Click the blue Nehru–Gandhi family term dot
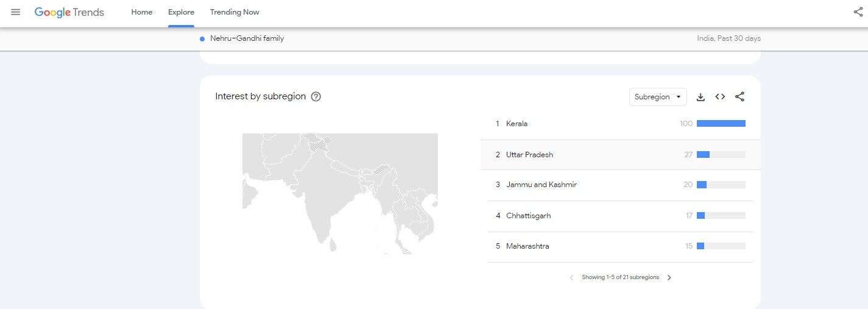Image resolution: width=868 pixels, height=309 pixels. tap(202, 39)
